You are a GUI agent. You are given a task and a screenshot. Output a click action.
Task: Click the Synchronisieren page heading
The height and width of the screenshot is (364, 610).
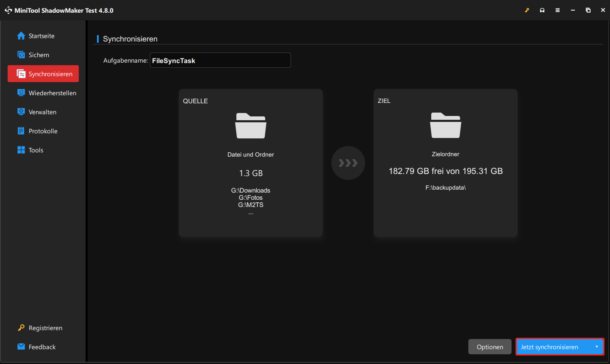coord(130,39)
